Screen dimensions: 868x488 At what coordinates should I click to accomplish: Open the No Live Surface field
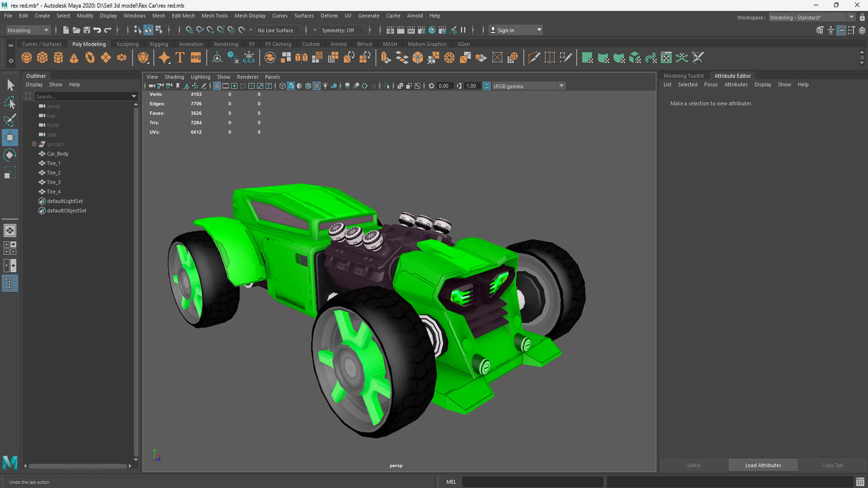(277, 30)
